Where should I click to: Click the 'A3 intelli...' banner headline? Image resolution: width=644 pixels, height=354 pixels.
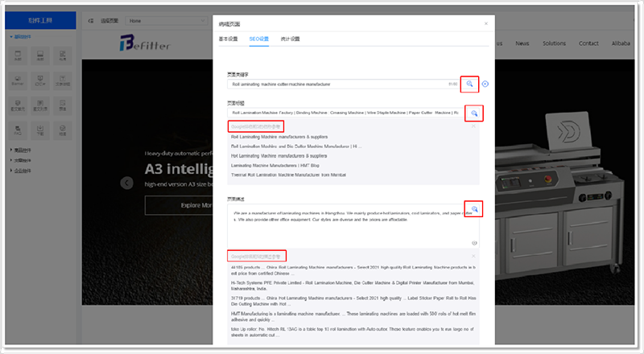coord(179,169)
